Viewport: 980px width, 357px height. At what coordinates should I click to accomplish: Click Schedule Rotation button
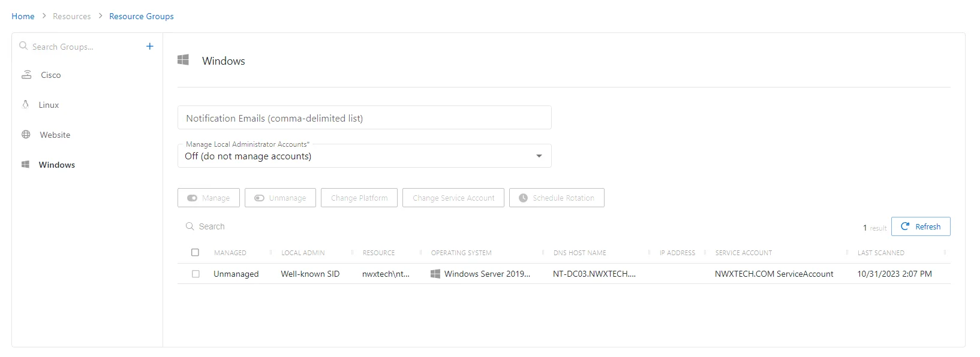(557, 198)
